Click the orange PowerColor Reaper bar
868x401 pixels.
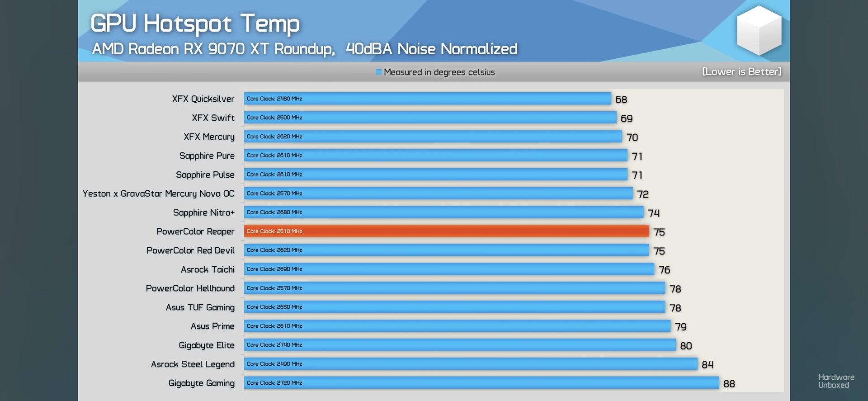point(447,231)
